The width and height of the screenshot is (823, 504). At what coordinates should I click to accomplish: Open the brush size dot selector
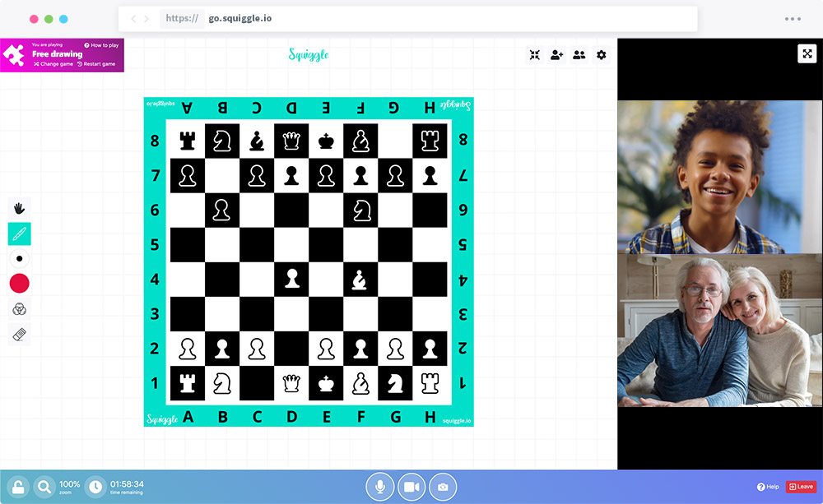coord(20,258)
